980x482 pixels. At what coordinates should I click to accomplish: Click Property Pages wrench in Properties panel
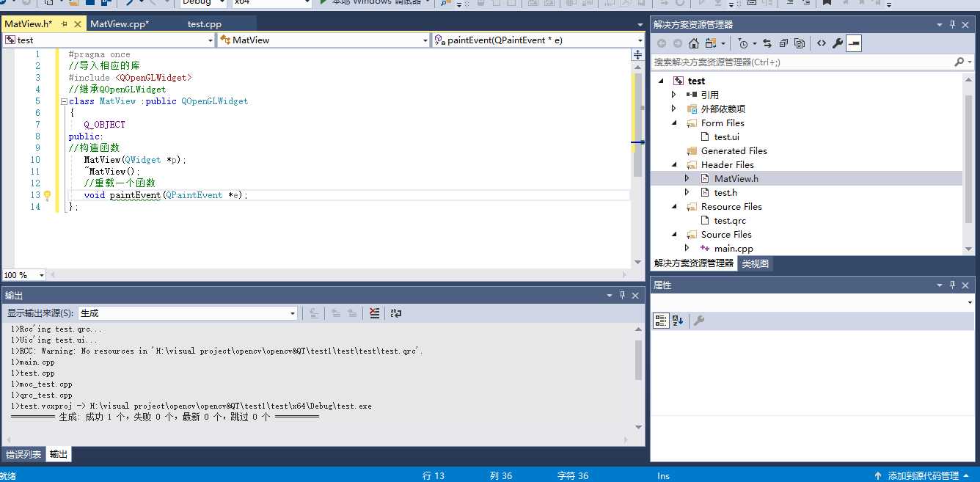[x=699, y=321]
